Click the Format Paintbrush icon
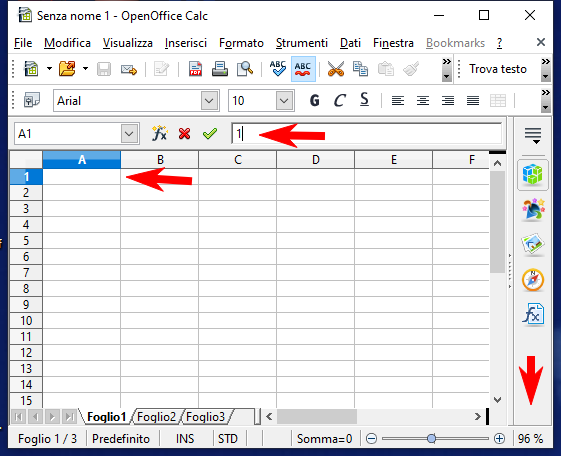Viewport: 561px width, 456px height. (x=411, y=69)
